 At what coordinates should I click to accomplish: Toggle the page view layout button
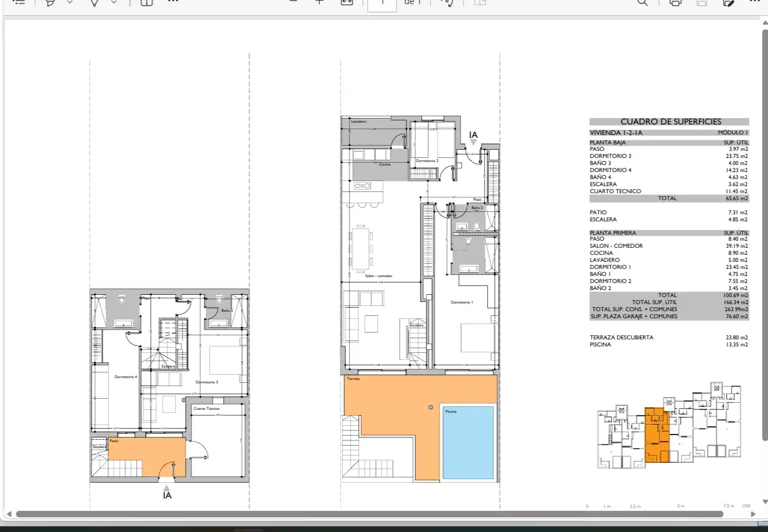480,2
